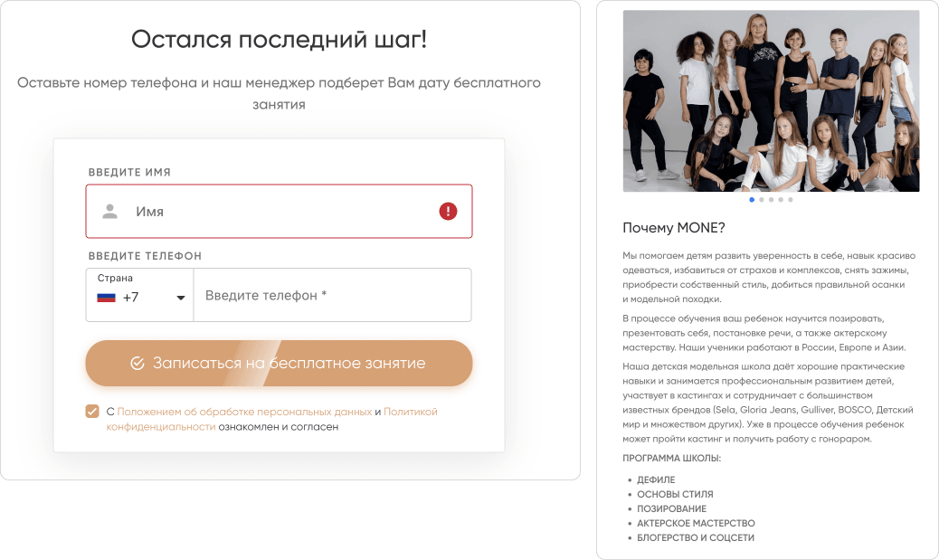Open the country code dropdown arrow
Screen dimensions: 939x560
[x=180, y=298]
